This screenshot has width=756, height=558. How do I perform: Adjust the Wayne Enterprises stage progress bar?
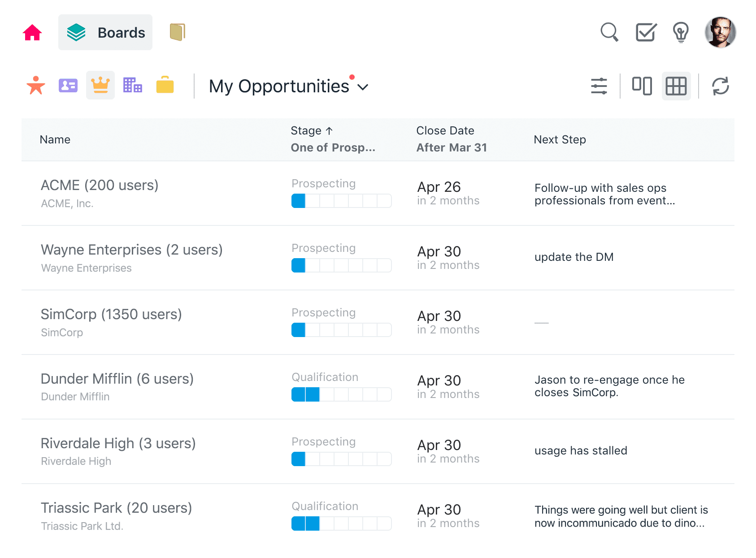click(341, 265)
